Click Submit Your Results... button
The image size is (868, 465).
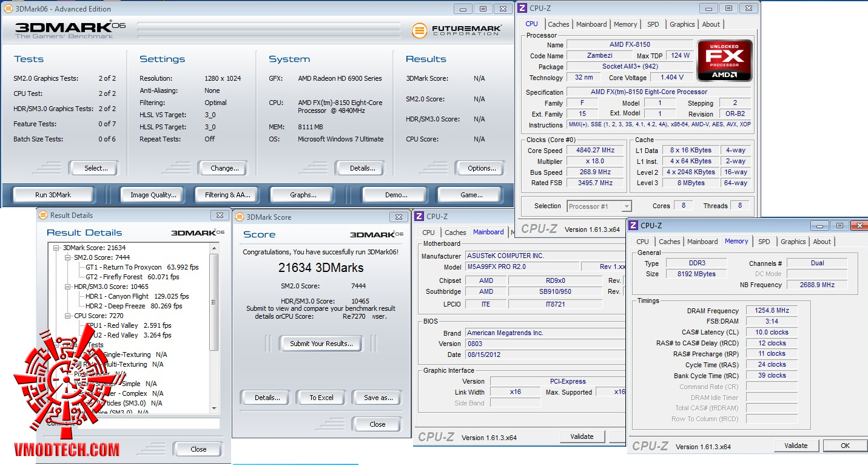(321, 344)
